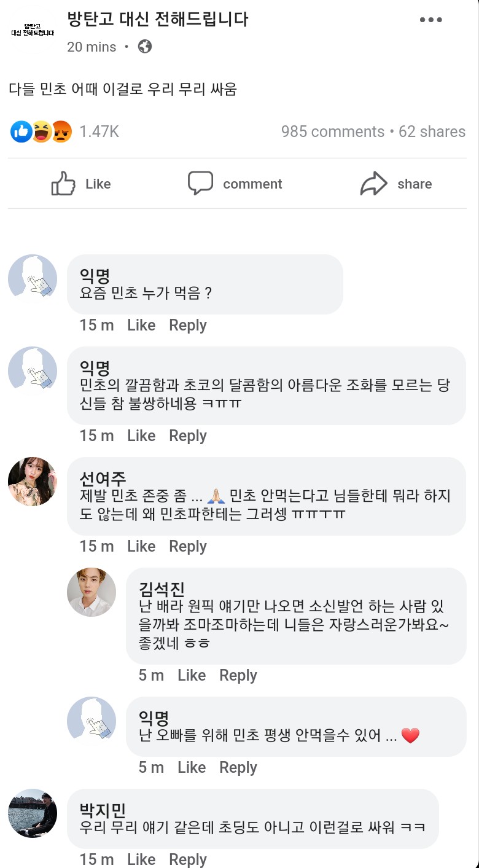
Task: Like the comment asking 요즘 민초 누가 먹음
Action: (x=141, y=325)
